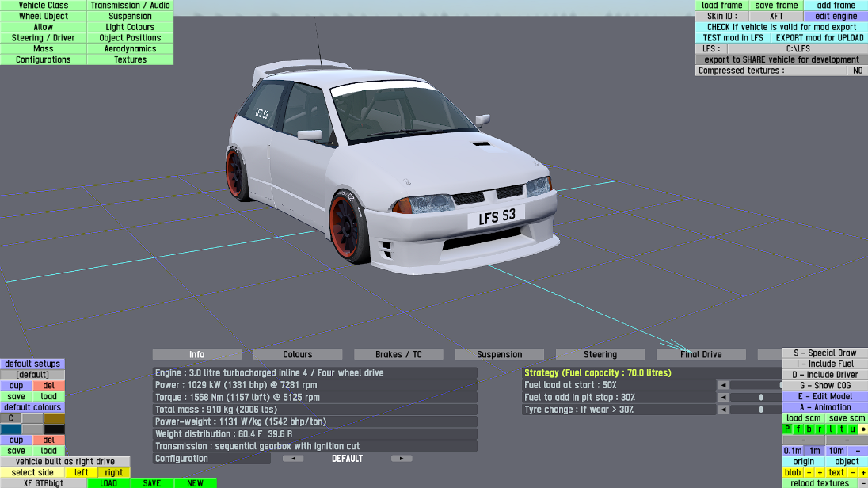Viewport: 868px width, 488px height.
Task: Select the blue colour swatch
Action: (x=10, y=429)
